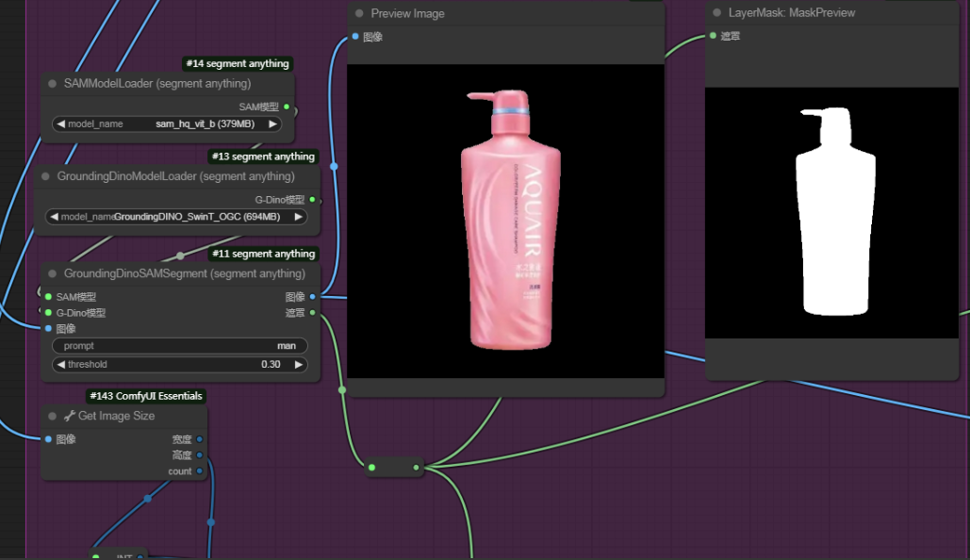Collapse the GroundingDinoSAMSegment node using its dot
The image size is (970, 560).
[53, 273]
